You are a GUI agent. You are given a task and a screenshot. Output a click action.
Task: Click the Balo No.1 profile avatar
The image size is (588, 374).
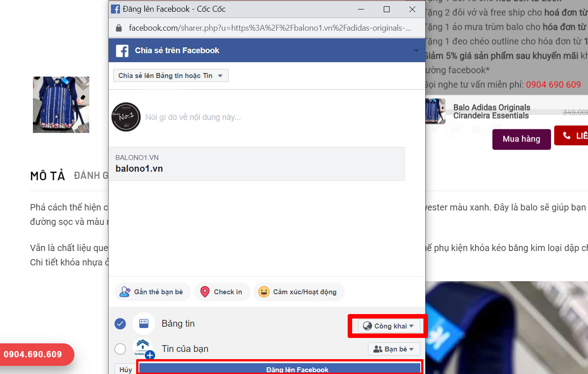[x=126, y=117]
